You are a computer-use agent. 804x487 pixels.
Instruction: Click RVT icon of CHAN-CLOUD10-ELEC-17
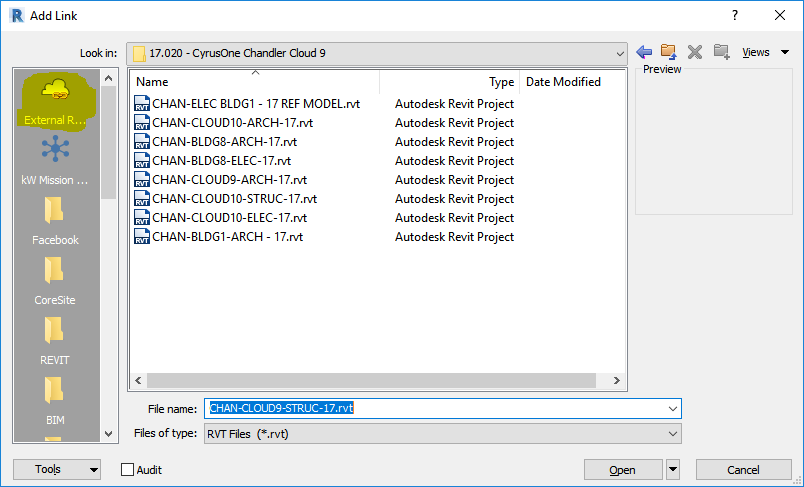tap(142, 217)
